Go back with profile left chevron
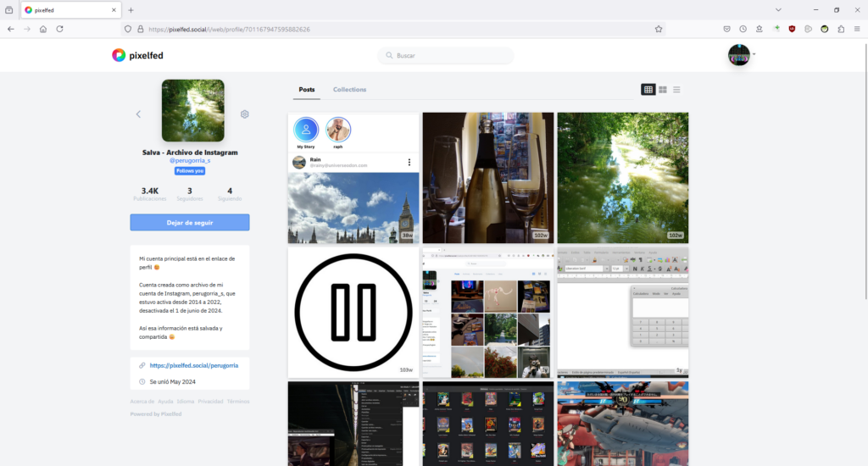Screen dimensions: 868x466 point(138,114)
